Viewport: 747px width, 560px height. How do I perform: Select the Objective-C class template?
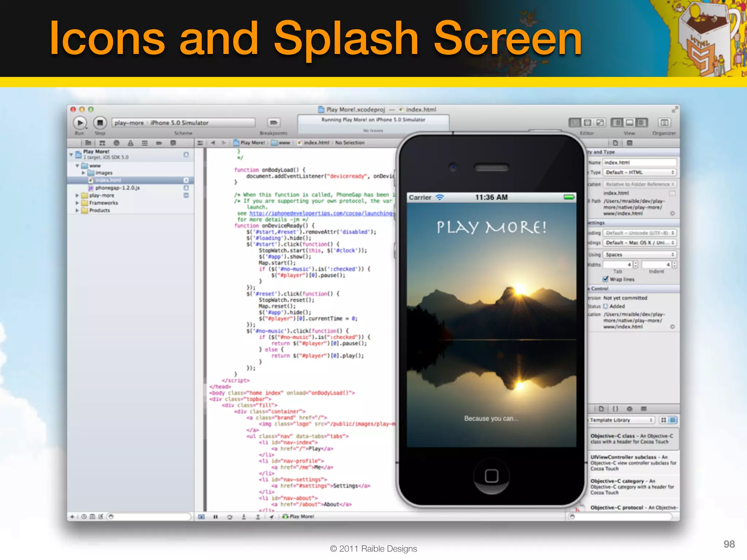[x=634, y=439]
